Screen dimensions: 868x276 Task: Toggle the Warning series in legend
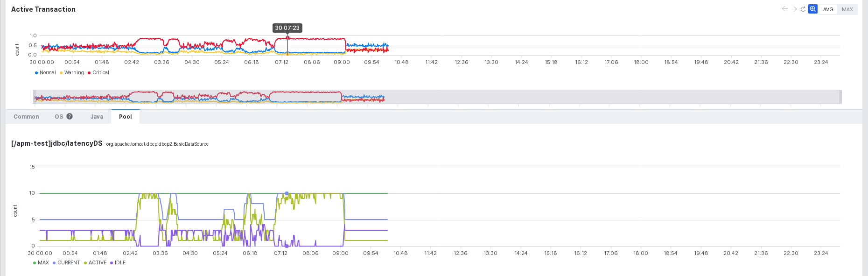72,72
